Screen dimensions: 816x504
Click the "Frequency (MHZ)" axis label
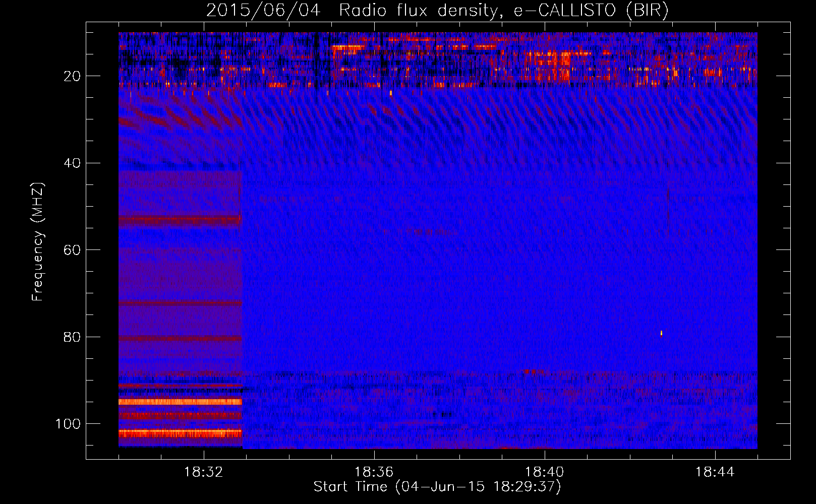click(38, 242)
